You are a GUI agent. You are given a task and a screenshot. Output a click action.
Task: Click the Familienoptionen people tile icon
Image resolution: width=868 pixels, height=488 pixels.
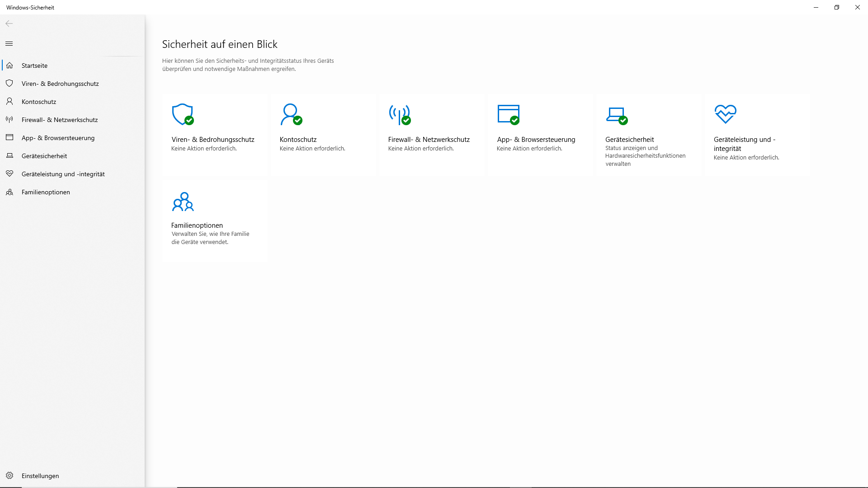(183, 202)
